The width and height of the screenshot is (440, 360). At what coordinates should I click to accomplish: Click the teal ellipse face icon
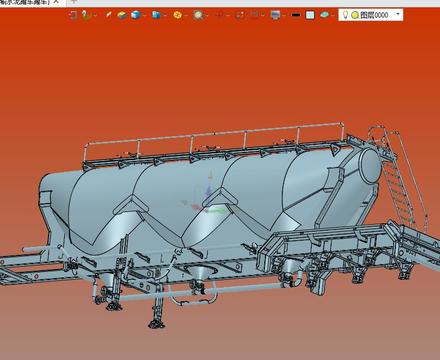click(x=324, y=15)
